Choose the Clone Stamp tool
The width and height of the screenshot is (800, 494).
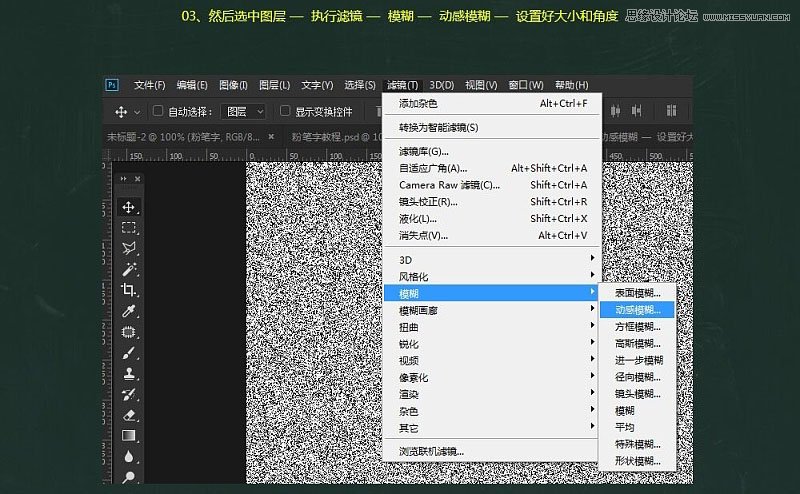pos(129,373)
